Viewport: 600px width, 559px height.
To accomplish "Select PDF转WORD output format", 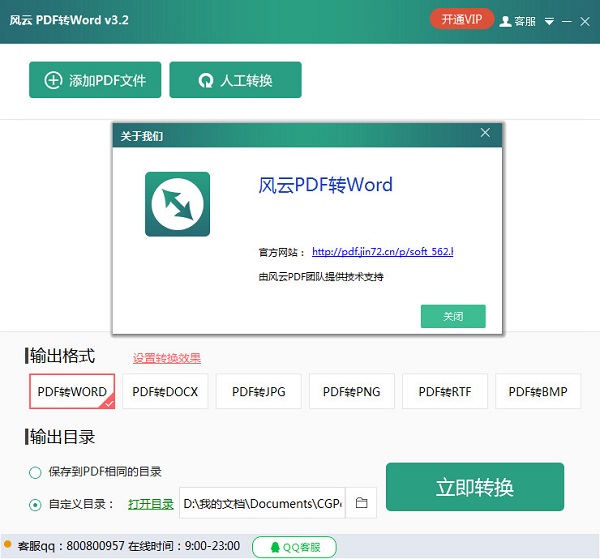I will pyautogui.click(x=72, y=391).
